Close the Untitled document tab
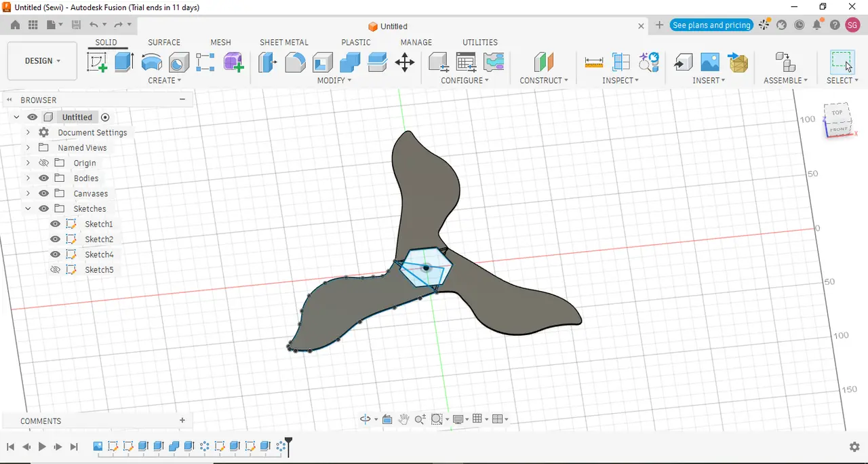The height and width of the screenshot is (464, 868). click(x=641, y=26)
